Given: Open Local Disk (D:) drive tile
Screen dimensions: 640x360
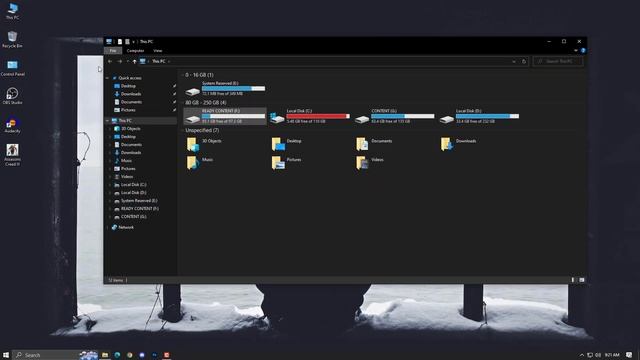Looking at the screenshot, I should (479, 116).
